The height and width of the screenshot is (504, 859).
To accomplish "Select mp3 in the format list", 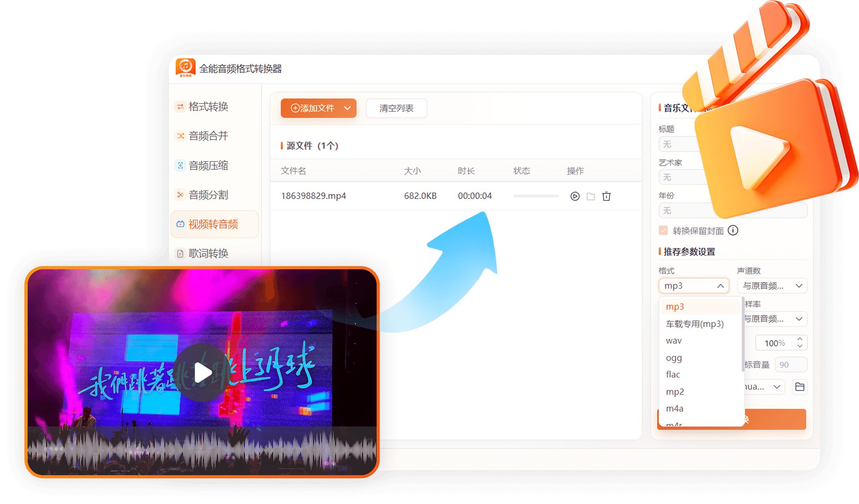I will tap(700, 307).
